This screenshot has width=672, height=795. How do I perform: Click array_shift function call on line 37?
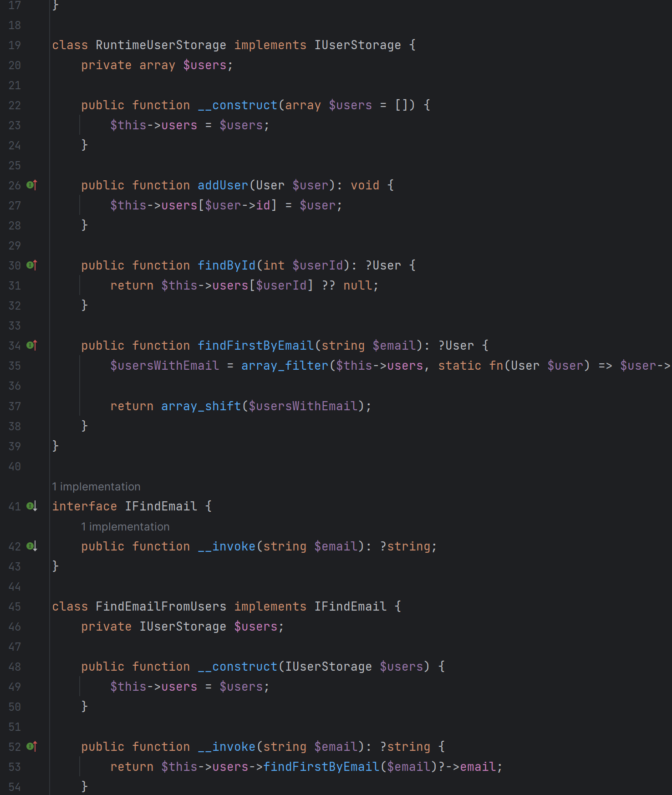pyautogui.click(x=201, y=406)
